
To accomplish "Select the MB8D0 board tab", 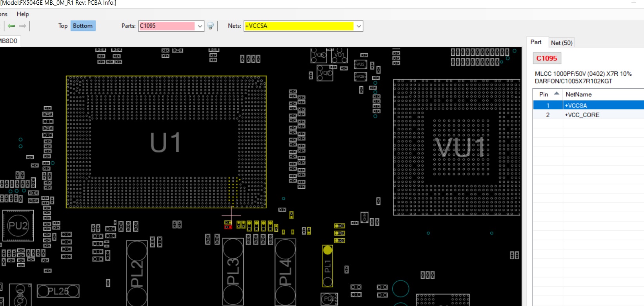I will [9, 41].
